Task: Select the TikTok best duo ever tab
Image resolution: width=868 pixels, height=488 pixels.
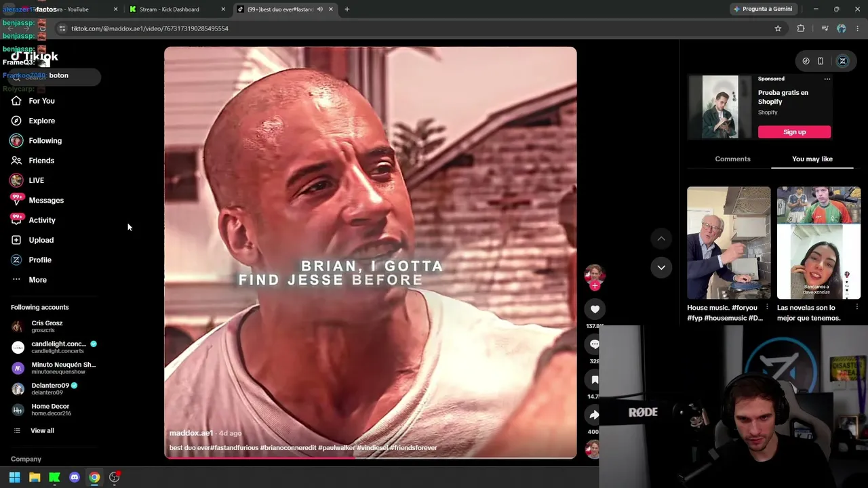Action: pyautogui.click(x=285, y=9)
